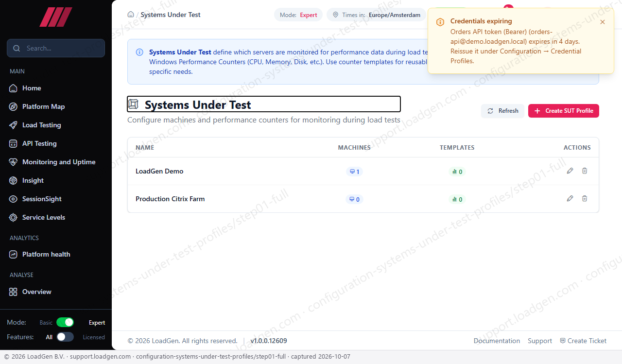Go to Load Testing section
Screen dimensions: 622x364
click(56, 125)
